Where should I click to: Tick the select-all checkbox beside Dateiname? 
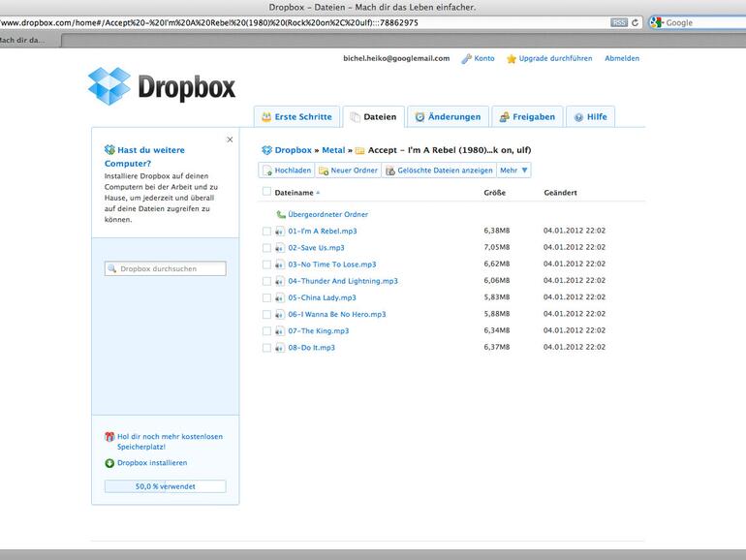[x=266, y=191]
